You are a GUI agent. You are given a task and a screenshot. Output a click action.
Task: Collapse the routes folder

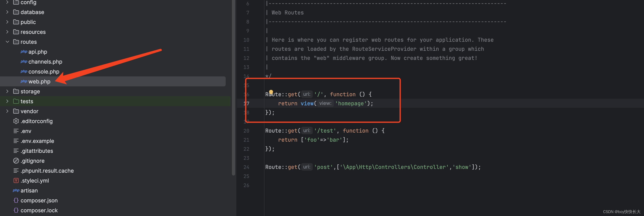[x=7, y=42]
